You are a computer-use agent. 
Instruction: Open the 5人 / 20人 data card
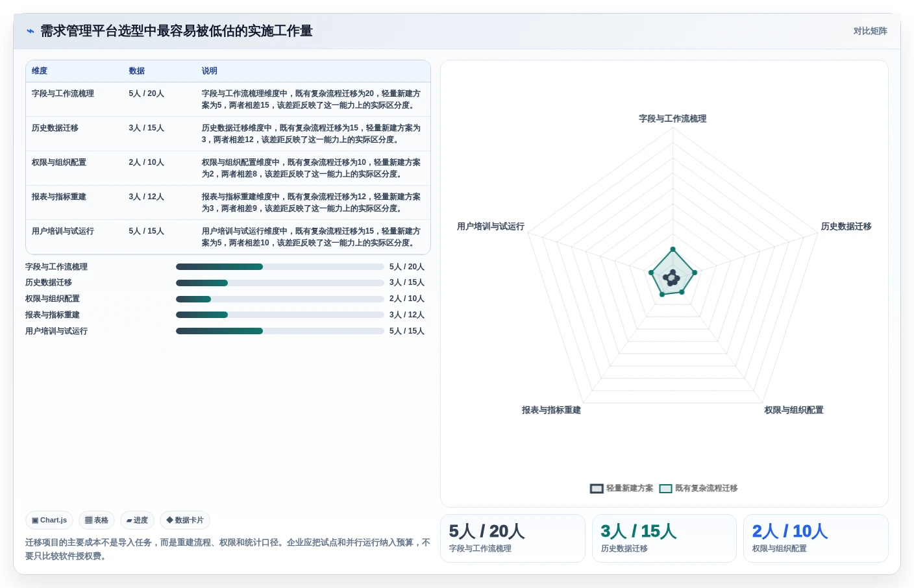click(513, 538)
